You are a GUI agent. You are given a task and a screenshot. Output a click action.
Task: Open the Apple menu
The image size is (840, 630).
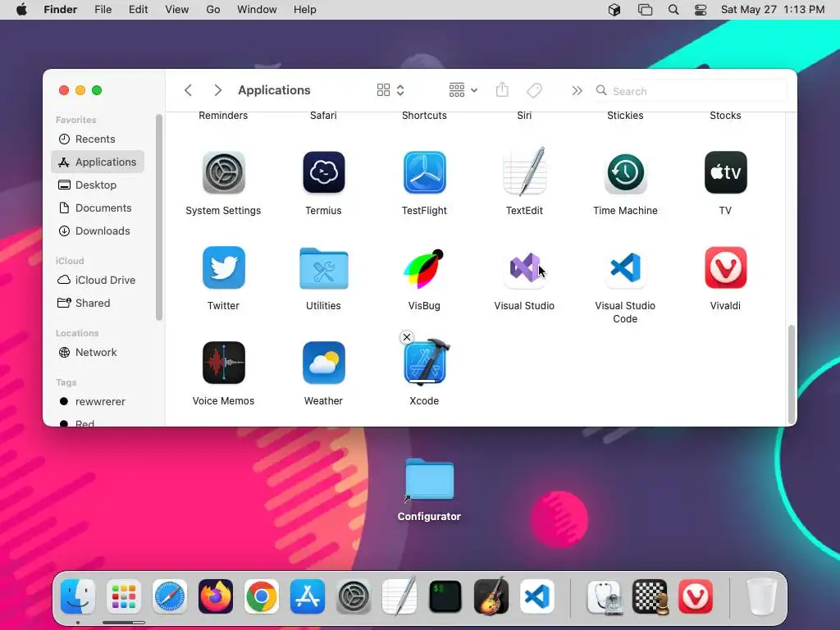[21, 10]
